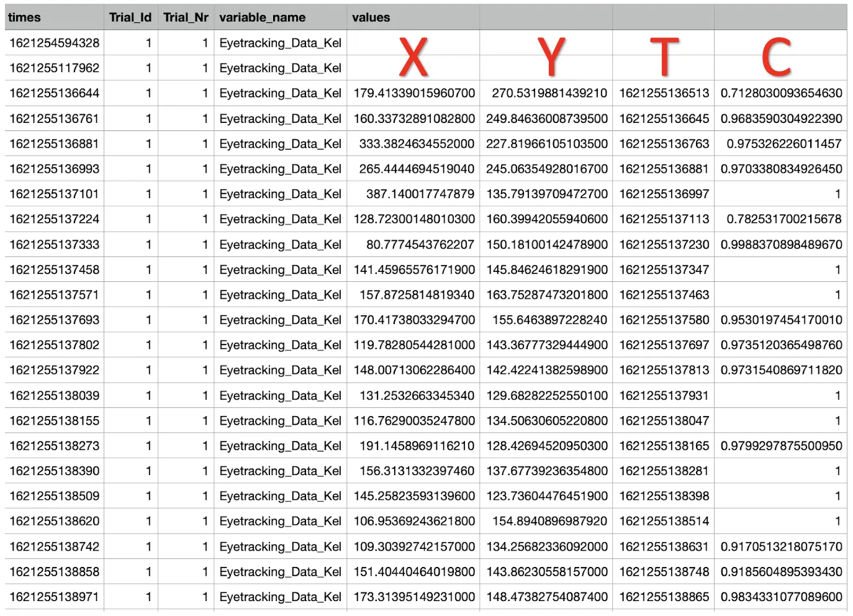Click the timestamp 1621255136644

(x=54, y=93)
